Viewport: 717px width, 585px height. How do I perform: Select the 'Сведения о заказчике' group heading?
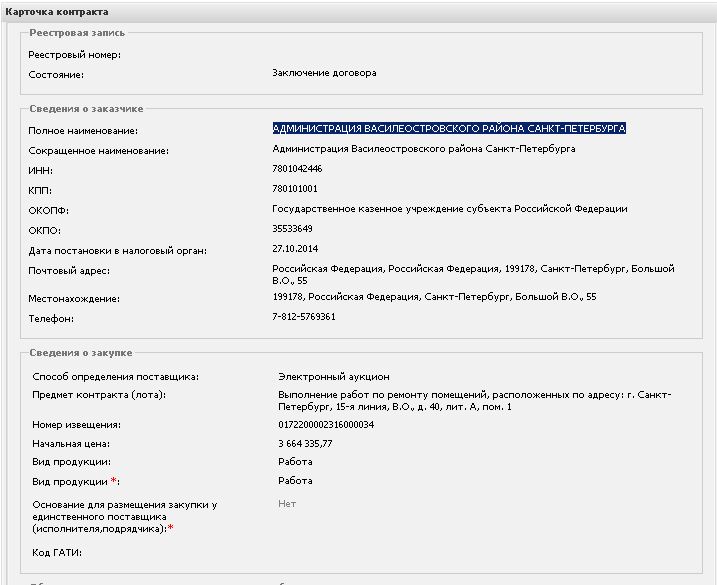pos(86,109)
